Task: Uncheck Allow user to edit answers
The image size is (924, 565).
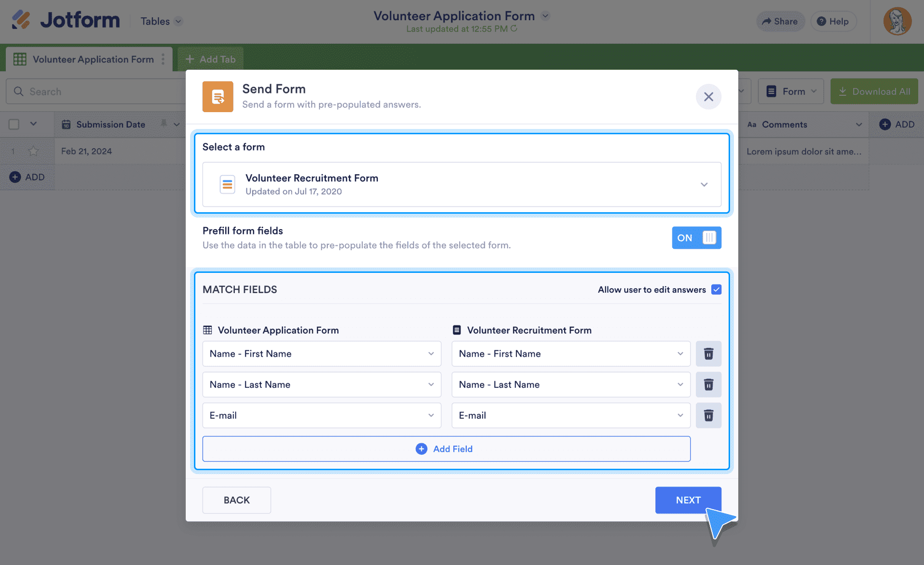Action: click(x=717, y=289)
